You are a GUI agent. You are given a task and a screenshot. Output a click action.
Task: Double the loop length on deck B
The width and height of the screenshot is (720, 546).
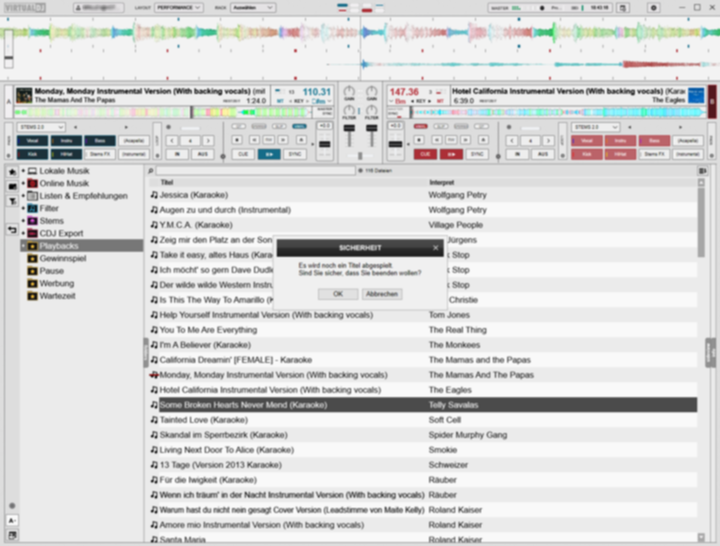tap(548, 141)
